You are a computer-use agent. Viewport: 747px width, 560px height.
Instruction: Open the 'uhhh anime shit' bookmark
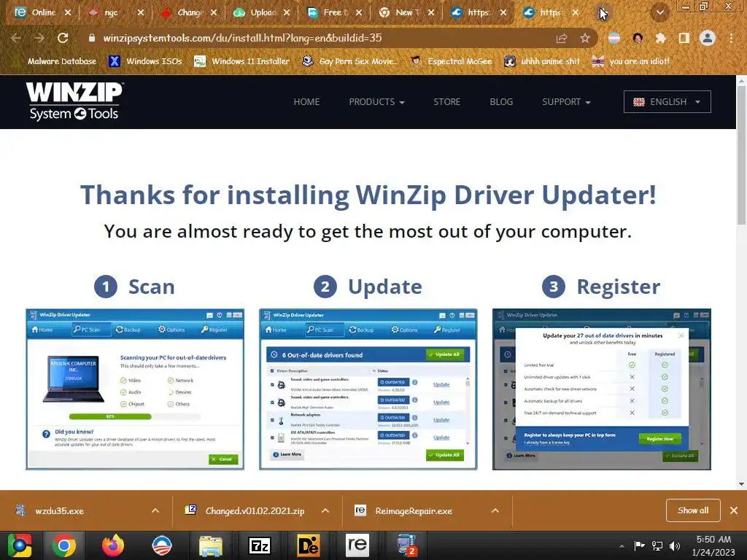542,61
